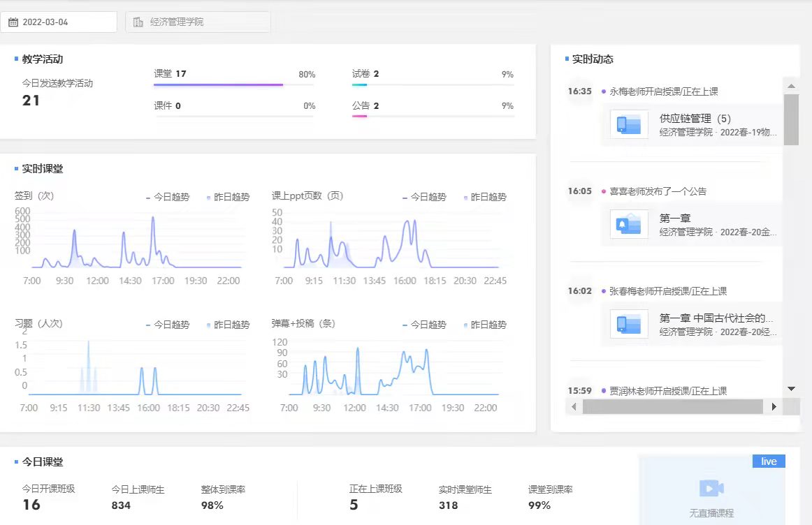Click the live badge label

[769, 461]
